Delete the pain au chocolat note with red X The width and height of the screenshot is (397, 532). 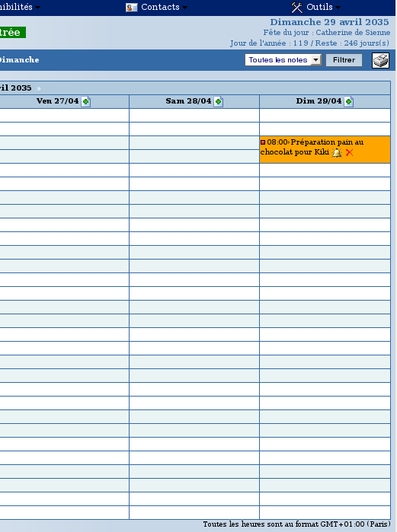tap(349, 153)
